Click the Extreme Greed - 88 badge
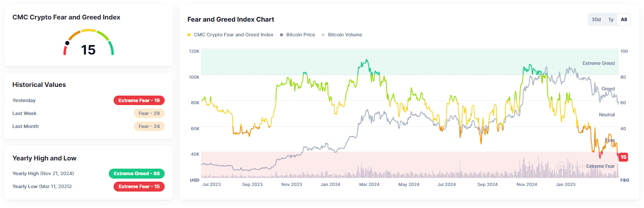The height and width of the screenshot is (208, 644). click(137, 173)
